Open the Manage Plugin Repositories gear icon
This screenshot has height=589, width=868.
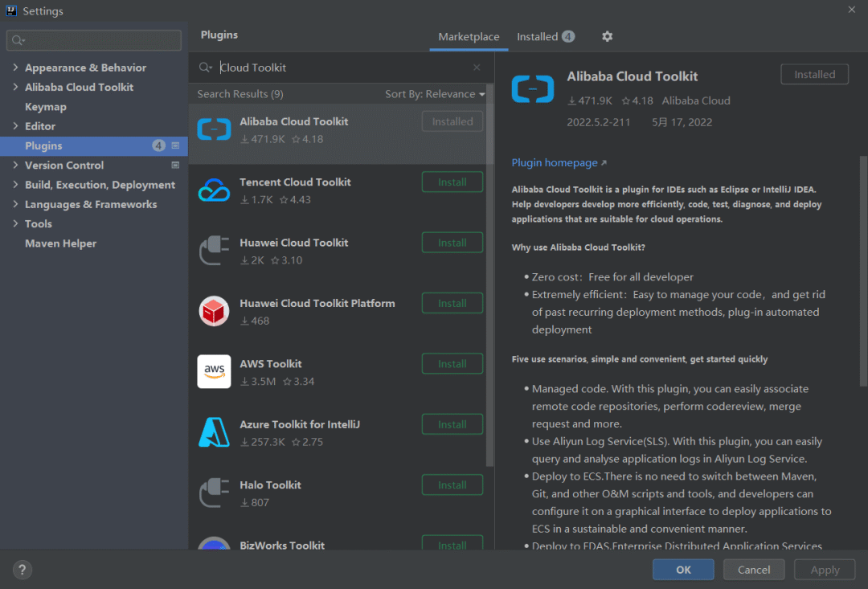pyautogui.click(x=607, y=36)
